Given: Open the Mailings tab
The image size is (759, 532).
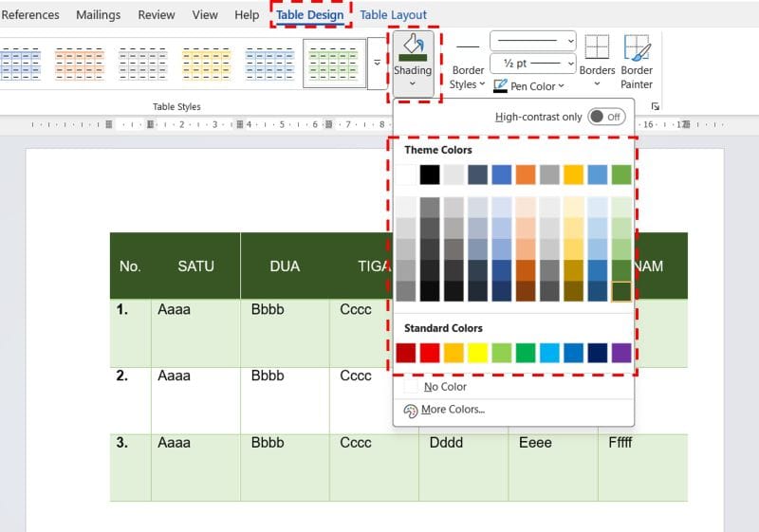Looking at the screenshot, I should pos(99,15).
